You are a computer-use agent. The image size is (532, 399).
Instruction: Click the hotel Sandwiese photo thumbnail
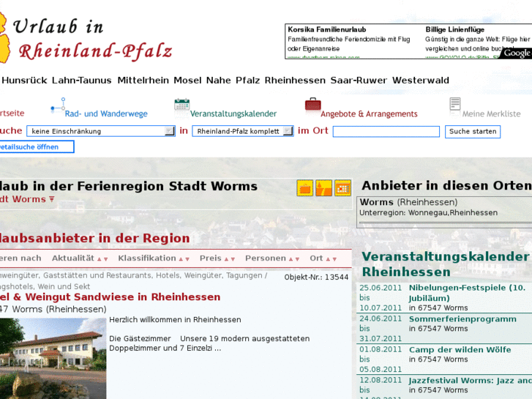pyautogui.click(x=53, y=358)
